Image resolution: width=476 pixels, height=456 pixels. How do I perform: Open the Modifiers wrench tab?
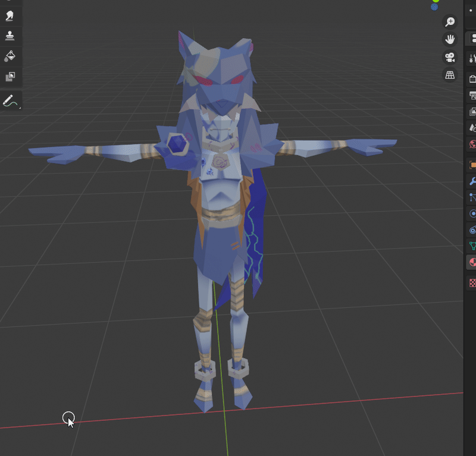pos(472,181)
